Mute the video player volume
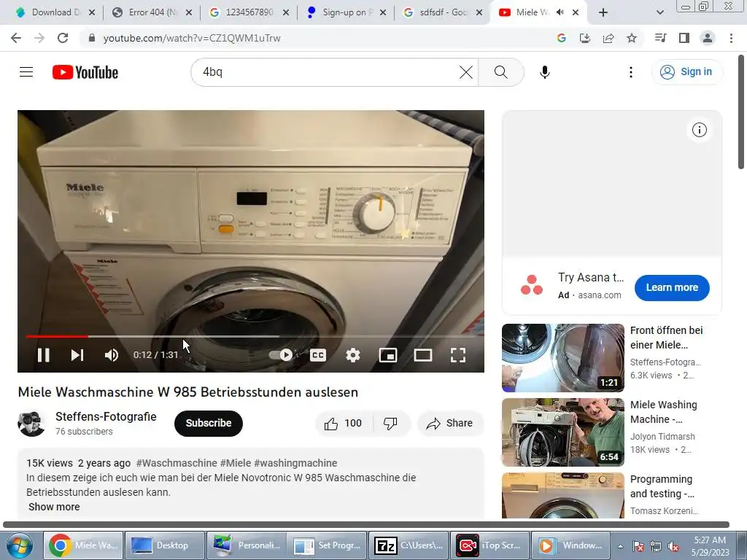This screenshot has width=747, height=560. (112, 355)
